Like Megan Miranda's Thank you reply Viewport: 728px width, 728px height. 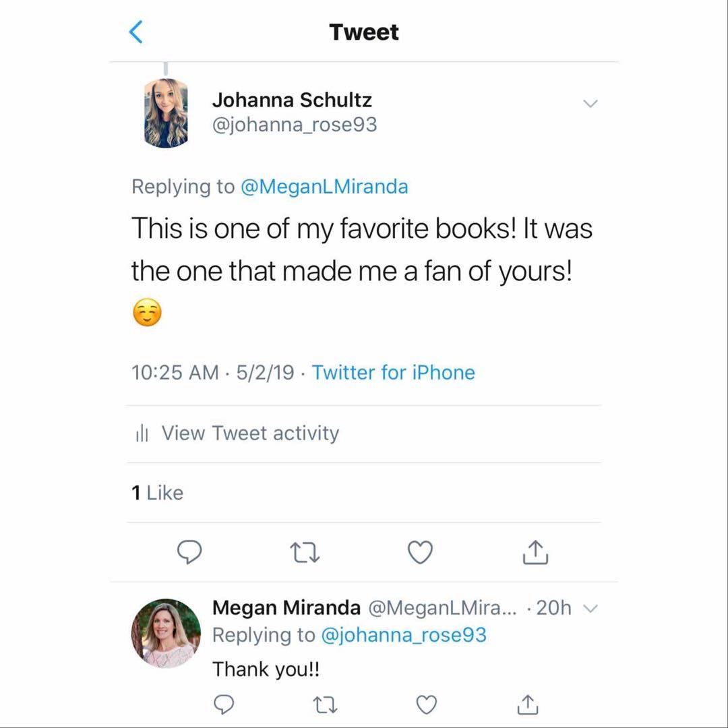tap(426, 704)
